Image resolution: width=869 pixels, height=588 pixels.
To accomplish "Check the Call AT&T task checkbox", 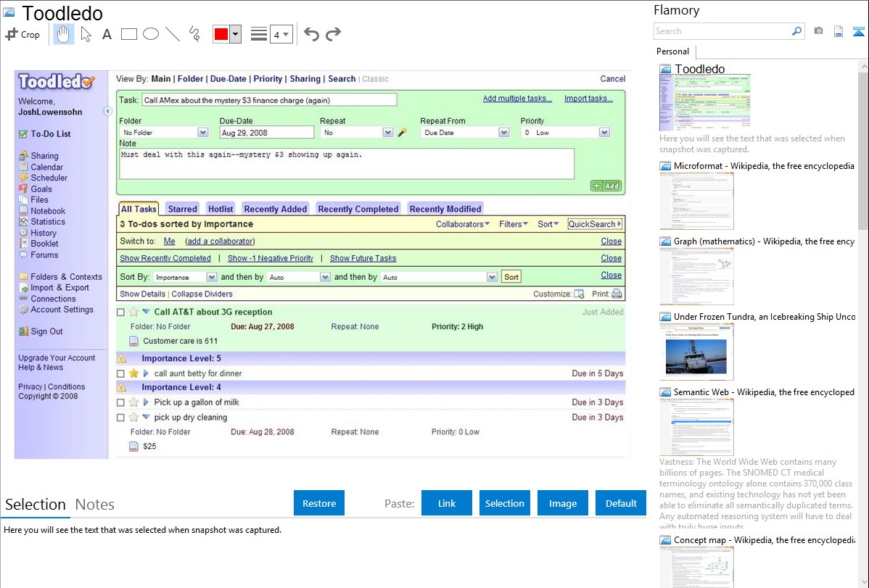I will point(121,312).
